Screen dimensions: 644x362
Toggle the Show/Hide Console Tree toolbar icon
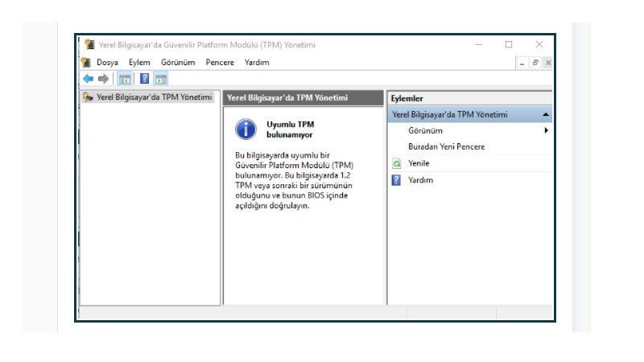tap(125, 79)
